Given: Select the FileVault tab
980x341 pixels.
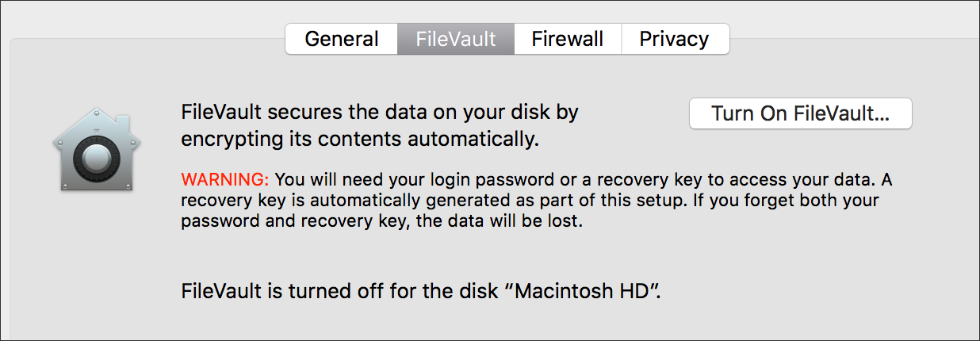Looking at the screenshot, I should (x=456, y=39).
